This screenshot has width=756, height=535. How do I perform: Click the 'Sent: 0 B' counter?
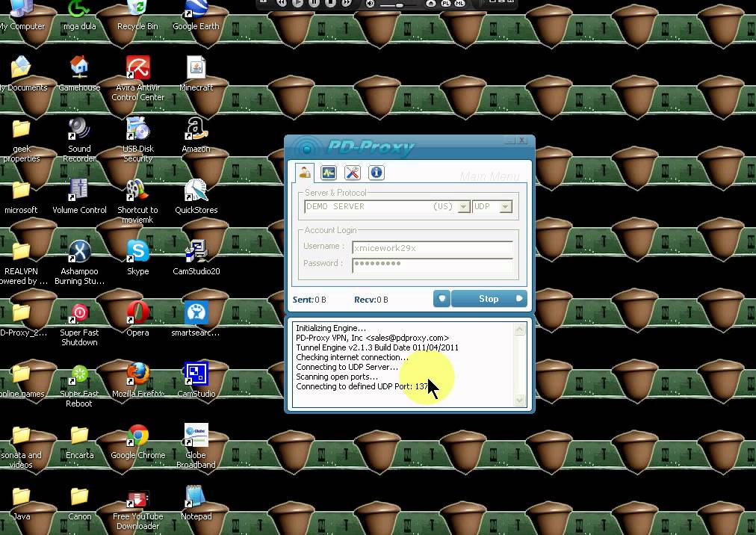pos(309,300)
